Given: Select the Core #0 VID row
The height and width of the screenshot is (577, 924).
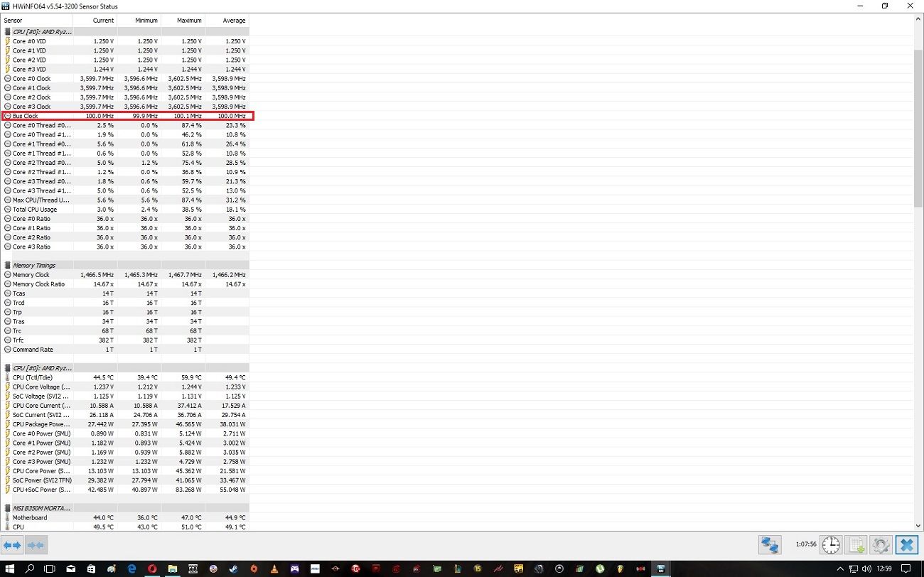Looking at the screenshot, I should [x=124, y=41].
